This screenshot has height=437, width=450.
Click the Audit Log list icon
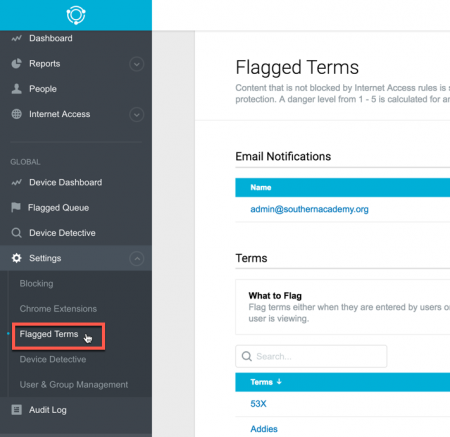coord(16,410)
